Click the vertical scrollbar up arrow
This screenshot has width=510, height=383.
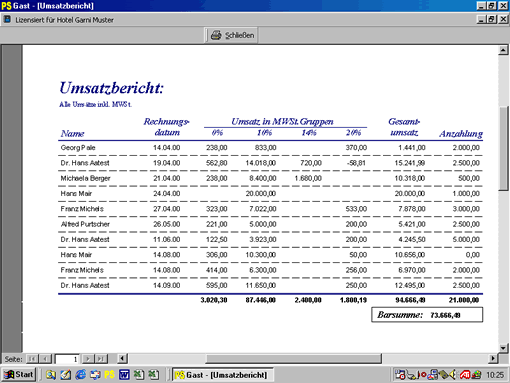(x=503, y=50)
